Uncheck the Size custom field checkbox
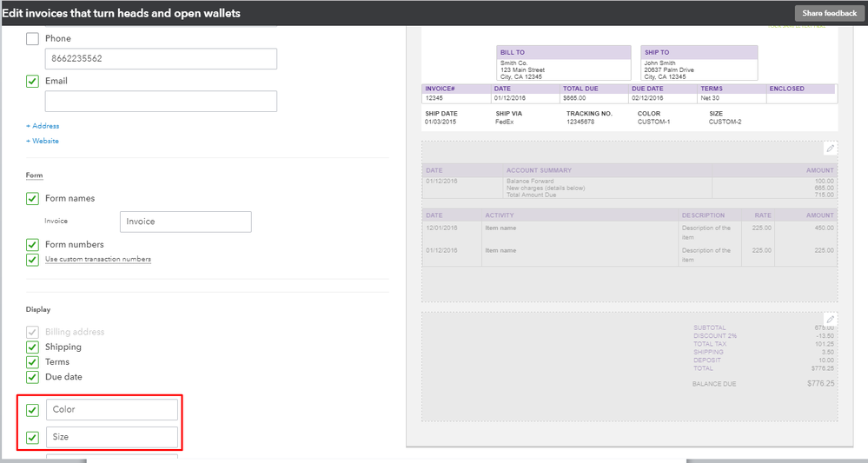Image resolution: width=868 pixels, height=463 pixels. pos(33,437)
